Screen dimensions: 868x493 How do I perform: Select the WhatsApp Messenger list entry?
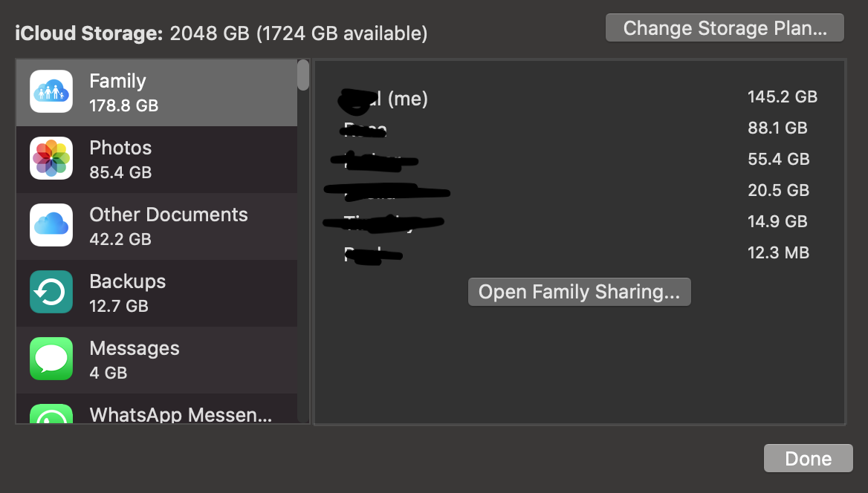157,409
